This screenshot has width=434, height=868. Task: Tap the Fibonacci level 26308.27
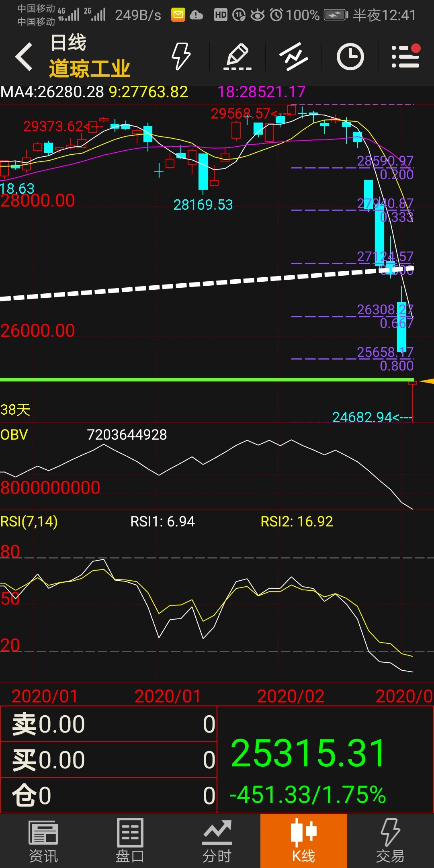(x=385, y=310)
